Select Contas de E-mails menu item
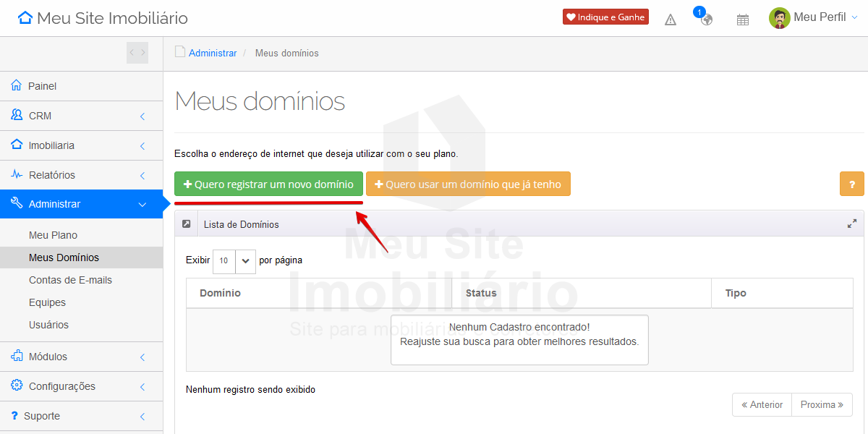This screenshot has width=868, height=434. pyautogui.click(x=70, y=280)
